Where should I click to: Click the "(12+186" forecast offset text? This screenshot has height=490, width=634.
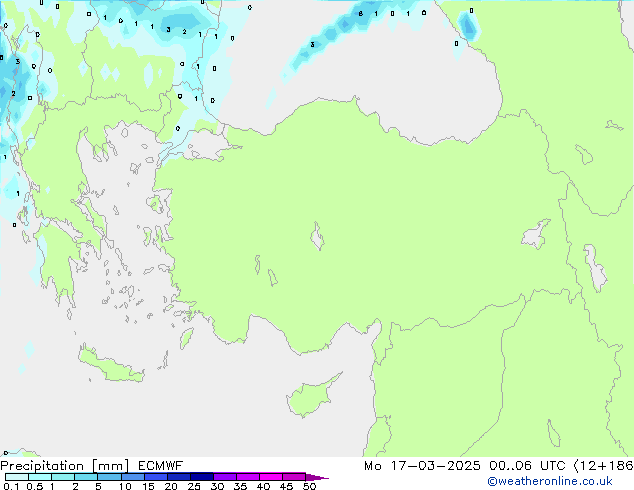[603, 466]
